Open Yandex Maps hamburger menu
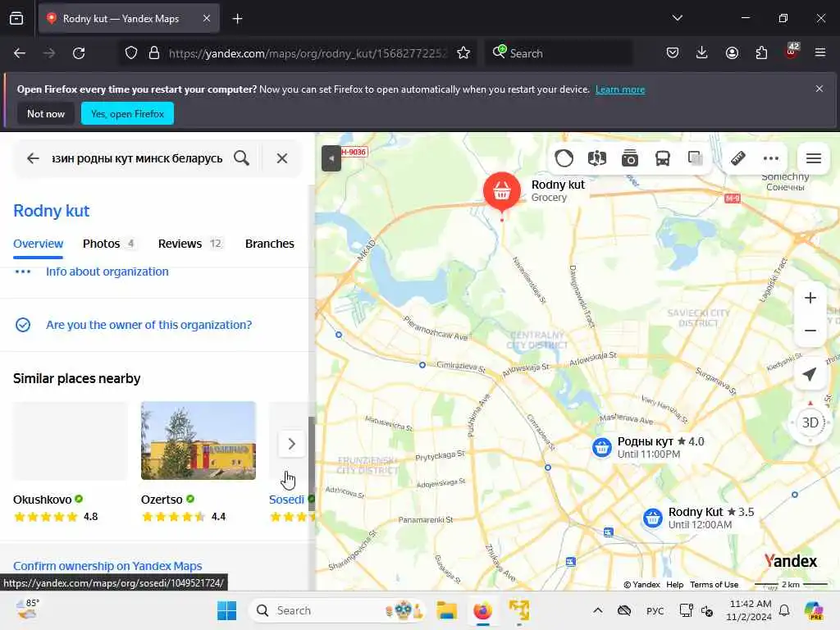This screenshot has height=630, width=840. 813,158
